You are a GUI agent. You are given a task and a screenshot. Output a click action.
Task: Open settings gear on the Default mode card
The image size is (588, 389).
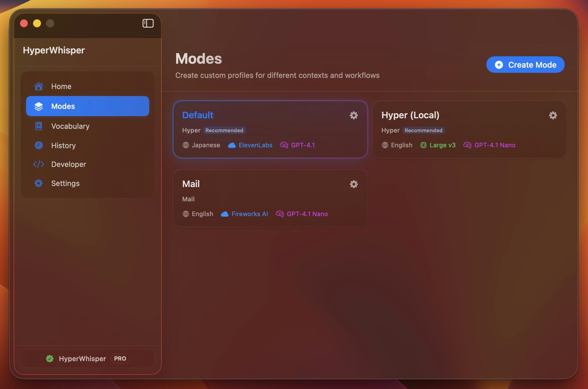point(353,115)
